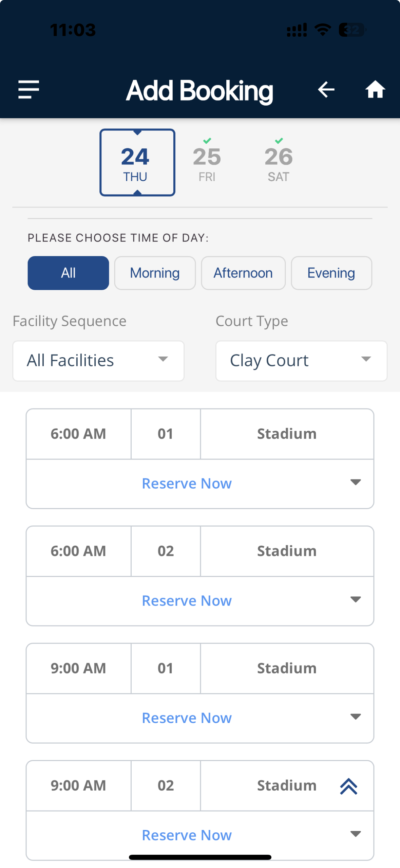Reserve Now for 6:00 AM court 02
Viewport: 400px width, 868px height.
(x=187, y=601)
